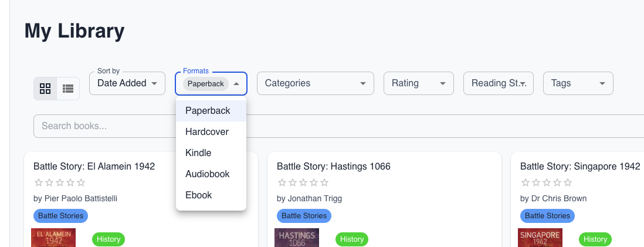Rate Hastings 1066 three stars
Image resolution: width=644 pixels, height=247 pixels.
pos(303,182)
